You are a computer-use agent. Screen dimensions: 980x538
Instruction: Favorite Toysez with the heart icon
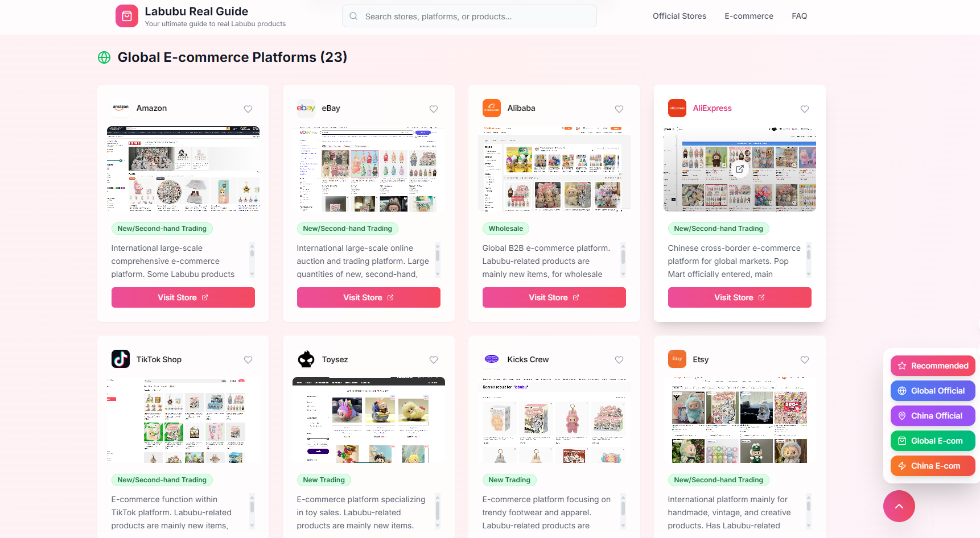[x=434, y=359]
